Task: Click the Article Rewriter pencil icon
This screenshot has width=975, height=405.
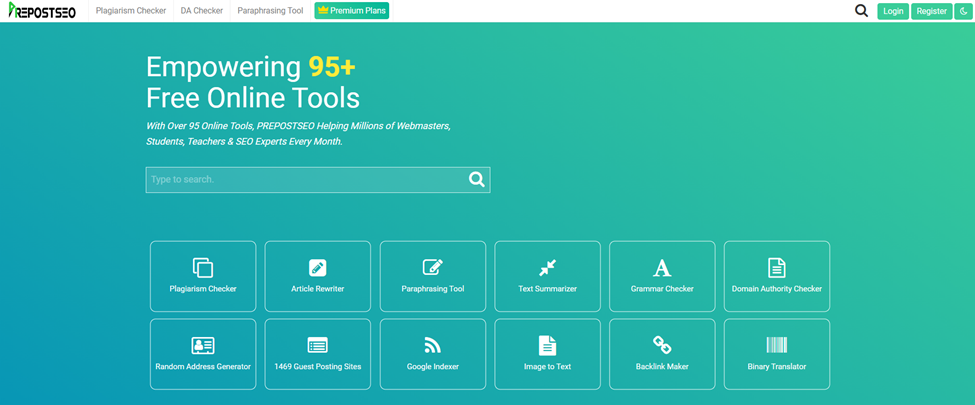Action: point(318,268)
